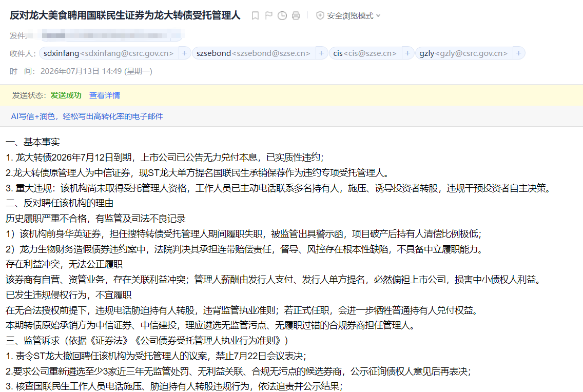Screen dimensions: 583x392
Task: Click the send time 2026年07月13日 14:49
Action: (x=96, y=71)
